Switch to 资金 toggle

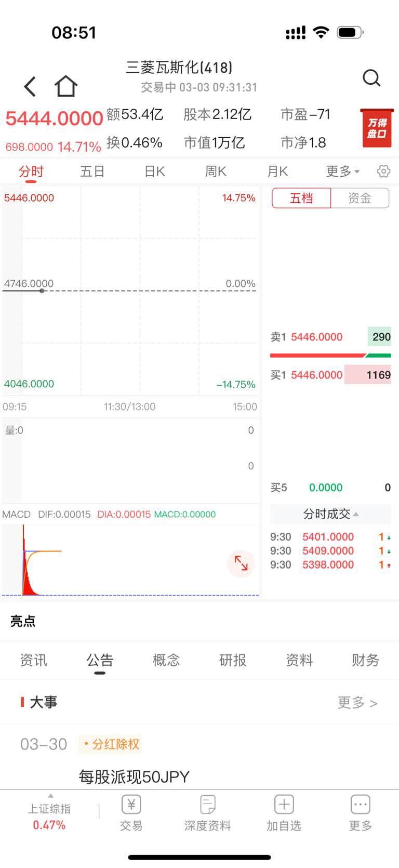tap(360, 198)
